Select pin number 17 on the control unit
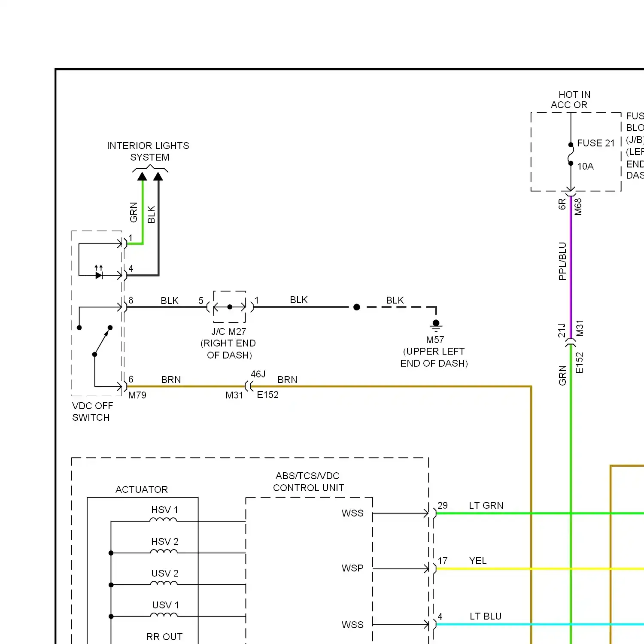The height and width of the screenshot is (644, 644). tap(443, 561)
